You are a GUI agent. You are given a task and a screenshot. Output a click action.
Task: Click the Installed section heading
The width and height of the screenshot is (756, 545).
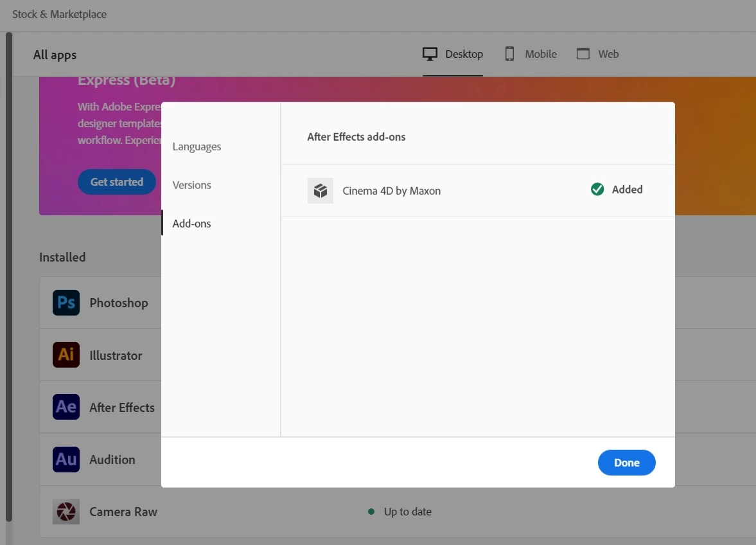point(62,257)
